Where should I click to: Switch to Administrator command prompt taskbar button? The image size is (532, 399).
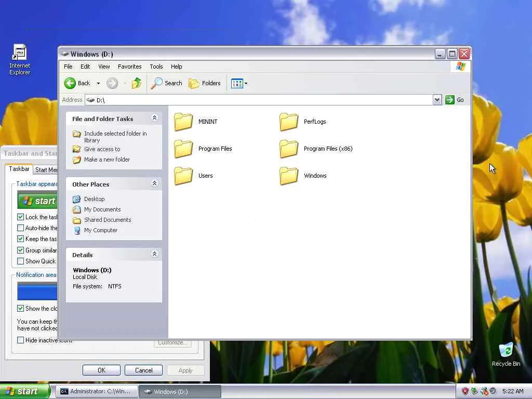pos(97,392)
